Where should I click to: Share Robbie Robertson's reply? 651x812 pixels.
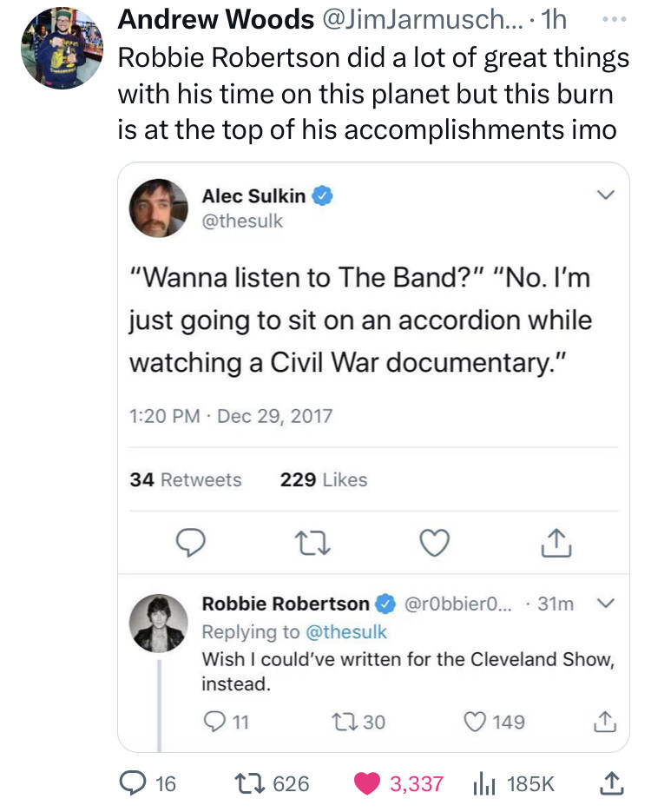coord(604,722)
